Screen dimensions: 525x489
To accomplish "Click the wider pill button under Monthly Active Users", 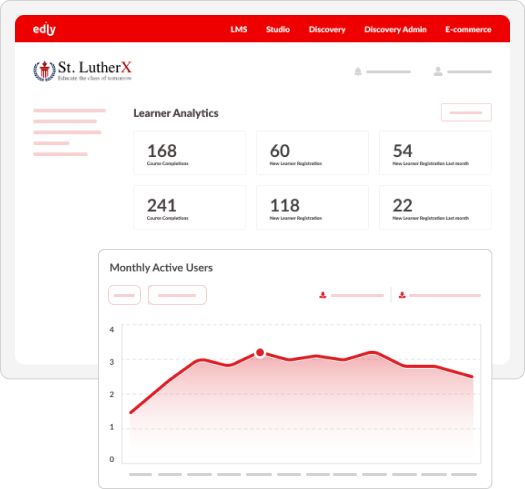I will [x=177, y=295].
